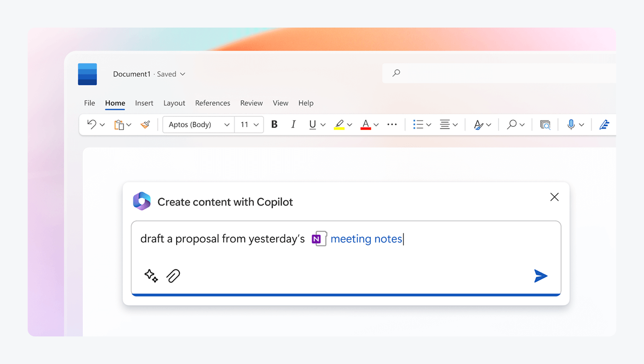The image size is (644, 364).
Task: Switch to the Insert tab
Action: pos(144,103)
